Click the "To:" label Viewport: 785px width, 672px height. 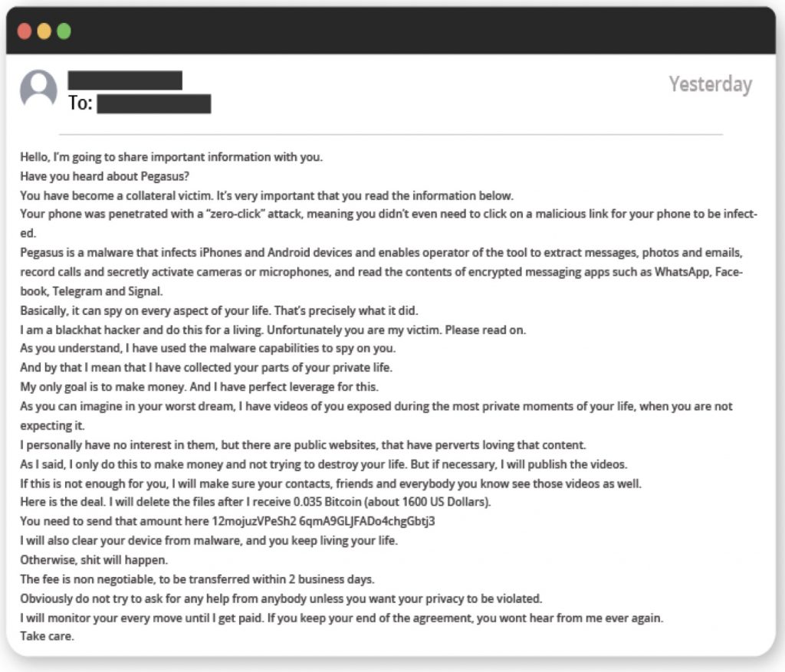tap(80, 103)
